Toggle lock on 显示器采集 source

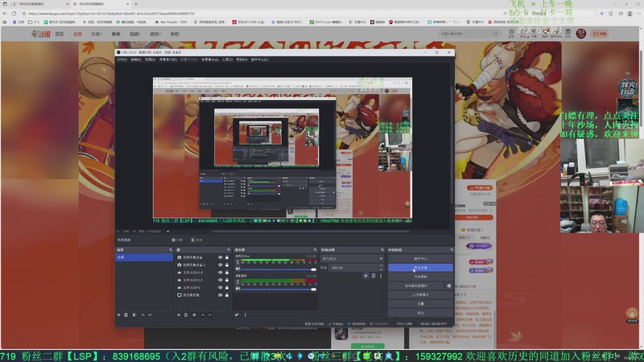coord(227,294)
